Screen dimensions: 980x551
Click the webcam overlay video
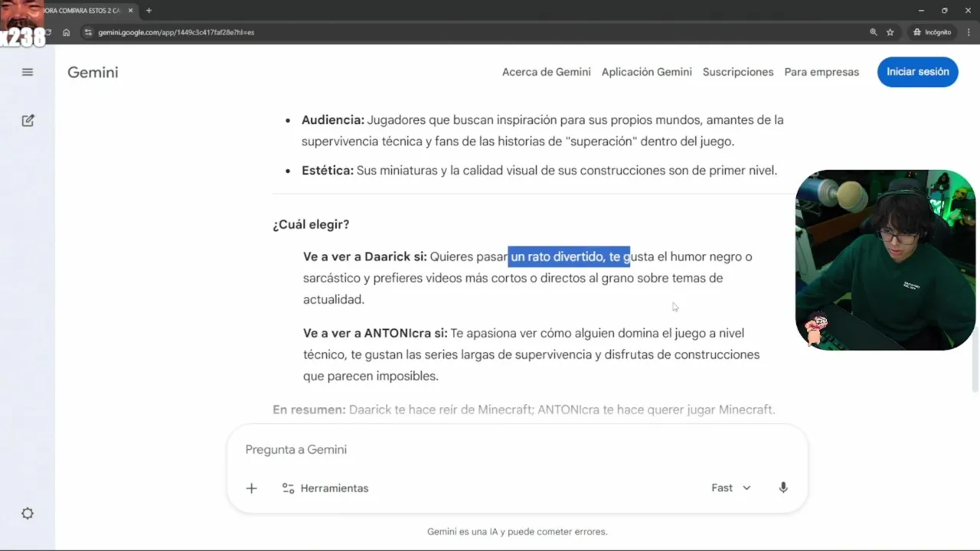coord(886,260)
